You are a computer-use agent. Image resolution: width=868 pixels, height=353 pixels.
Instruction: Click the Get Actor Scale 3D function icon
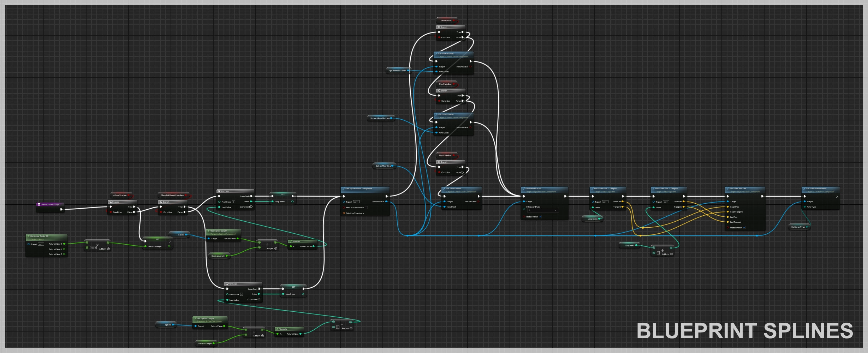[x=28, y=236]
